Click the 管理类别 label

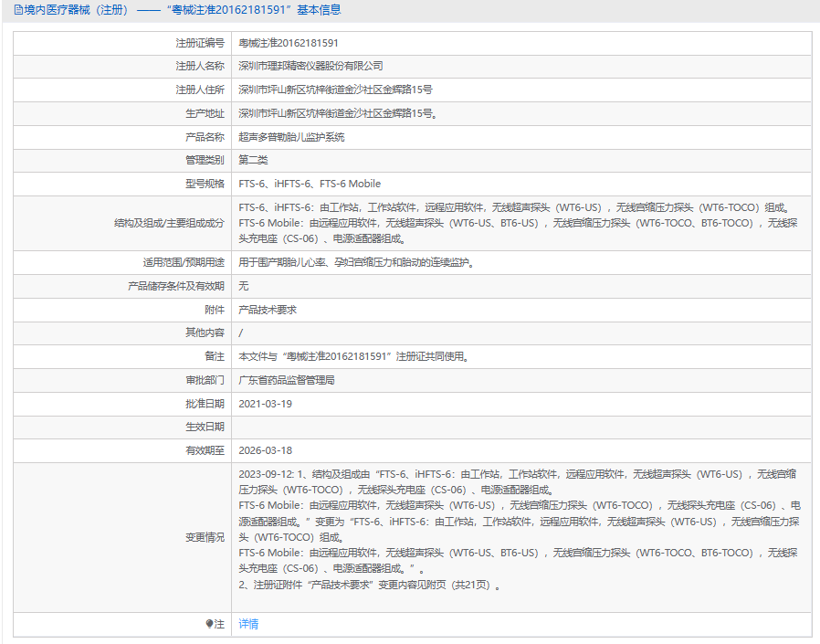coord(205,160)
